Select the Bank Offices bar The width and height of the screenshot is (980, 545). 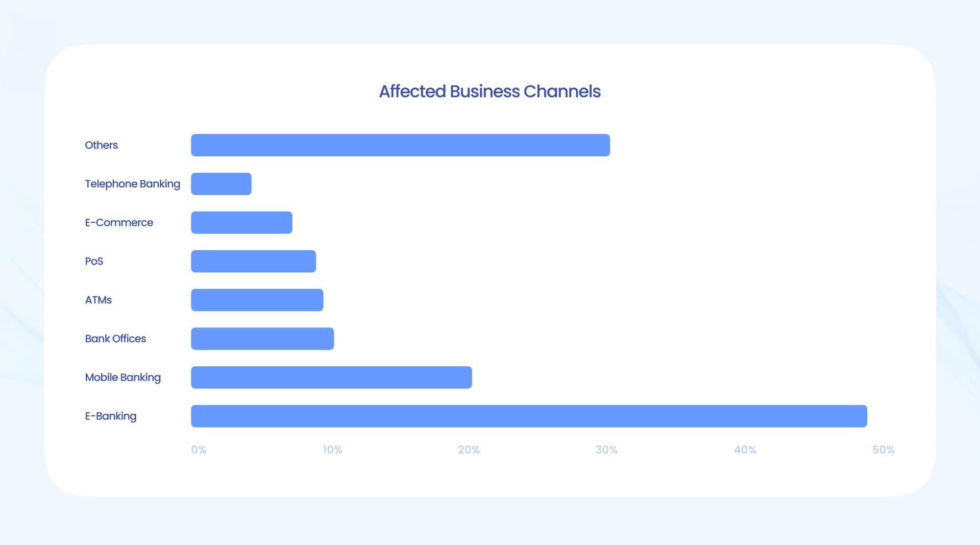(262, 339)
